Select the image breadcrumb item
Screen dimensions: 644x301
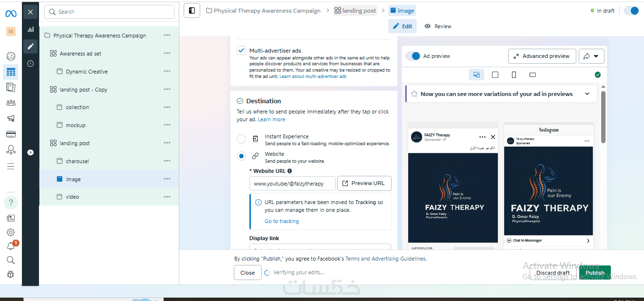coord(402,11)
